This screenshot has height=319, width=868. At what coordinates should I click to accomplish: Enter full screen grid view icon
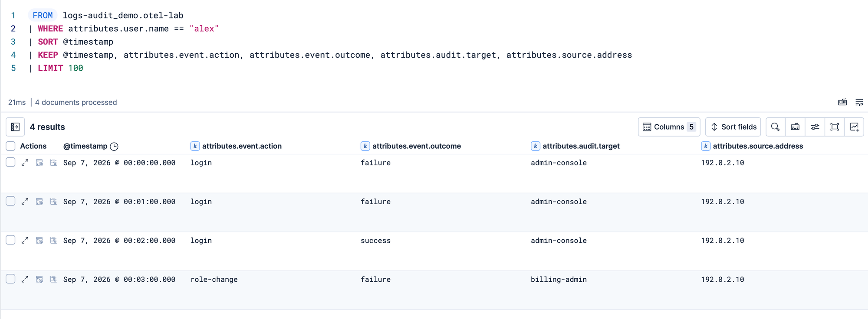pos(835,127)
